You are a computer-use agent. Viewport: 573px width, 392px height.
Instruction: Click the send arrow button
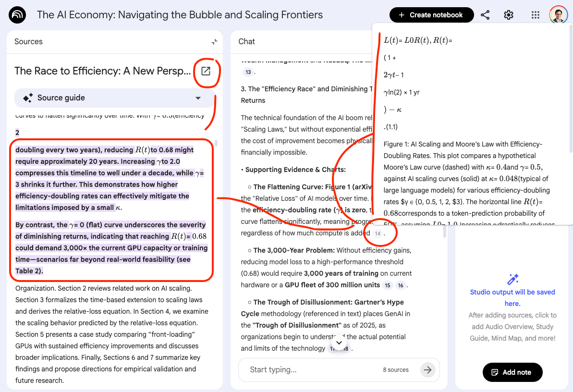[427, 370]
